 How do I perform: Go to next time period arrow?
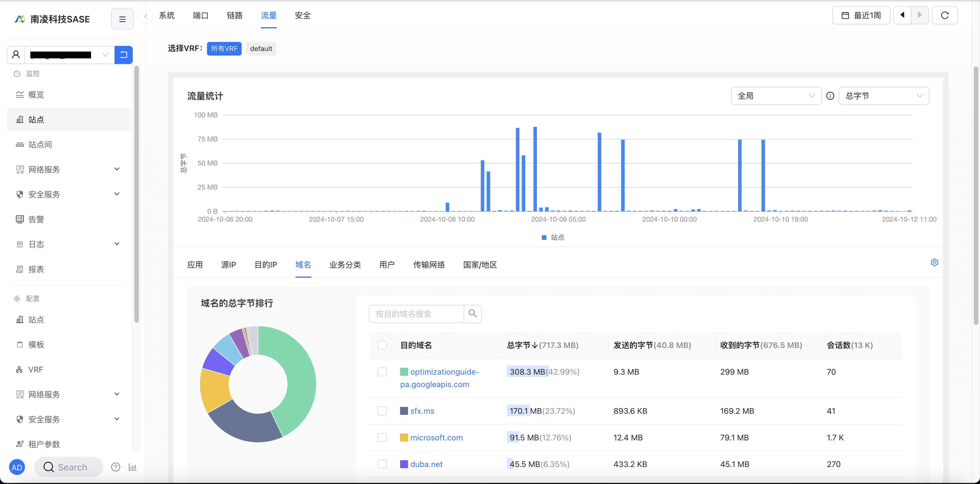[920, 15]
